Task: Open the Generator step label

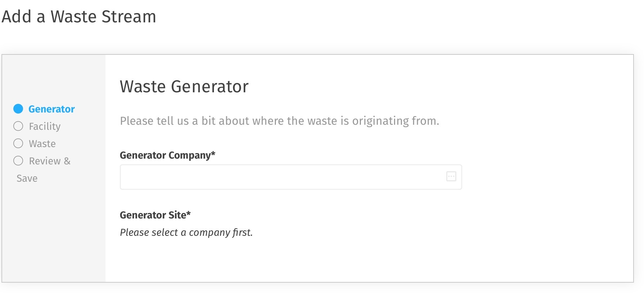Action: [x=52, y=109]
